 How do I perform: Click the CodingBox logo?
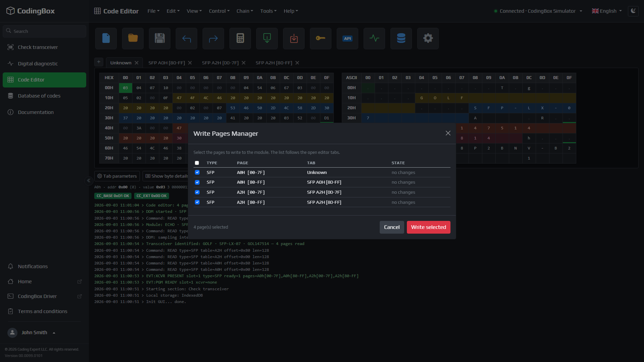click(31, 11)
